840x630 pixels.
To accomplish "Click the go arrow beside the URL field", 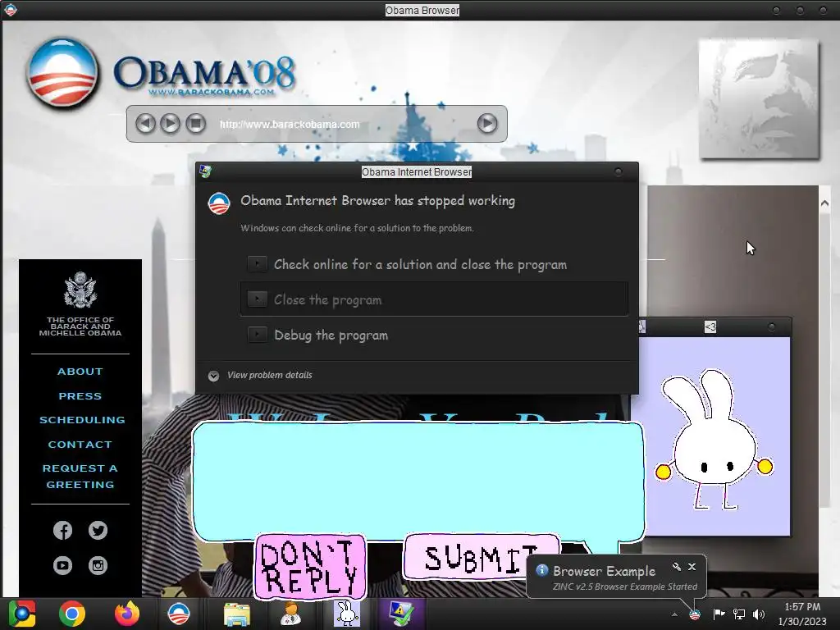I will [487, 124].
